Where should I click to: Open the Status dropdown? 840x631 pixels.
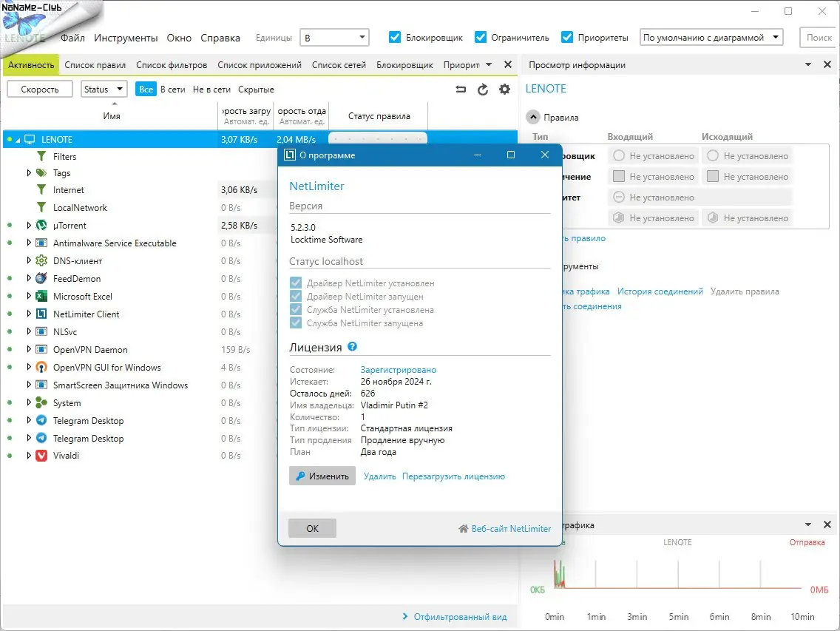click(x=104, y=89)
